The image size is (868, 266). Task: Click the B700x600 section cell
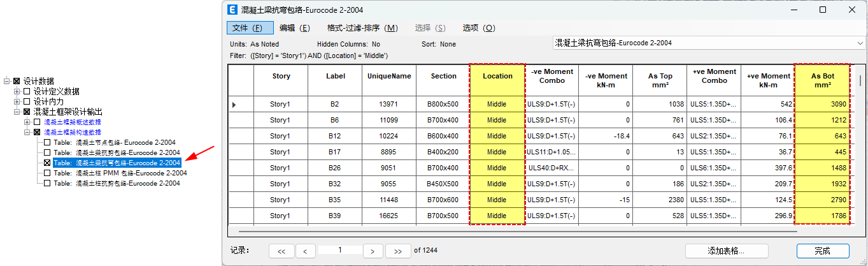(443, 200)
